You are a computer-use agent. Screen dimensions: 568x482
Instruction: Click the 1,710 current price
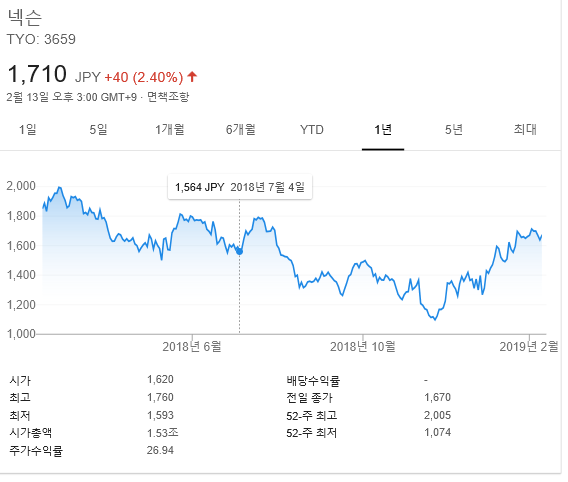[x=37, y=74]
